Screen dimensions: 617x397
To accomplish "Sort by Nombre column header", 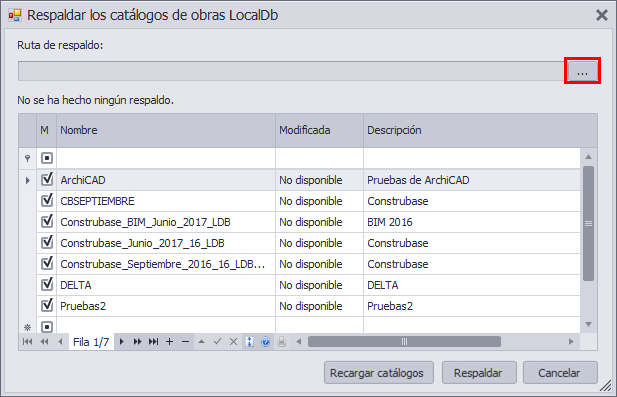I will pos(166,130).
